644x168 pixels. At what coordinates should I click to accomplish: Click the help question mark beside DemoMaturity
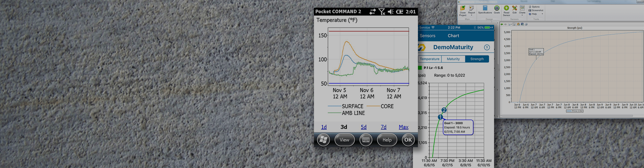click(487, 47)
